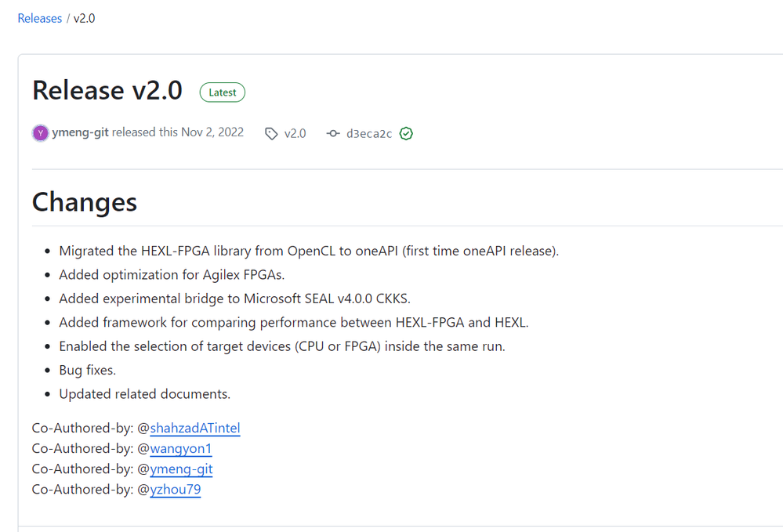This screenshot has width=783, height=532.
Task: Click the commit icon before d3eca2c
Action: pyautogui.click(x=333, y=134)
